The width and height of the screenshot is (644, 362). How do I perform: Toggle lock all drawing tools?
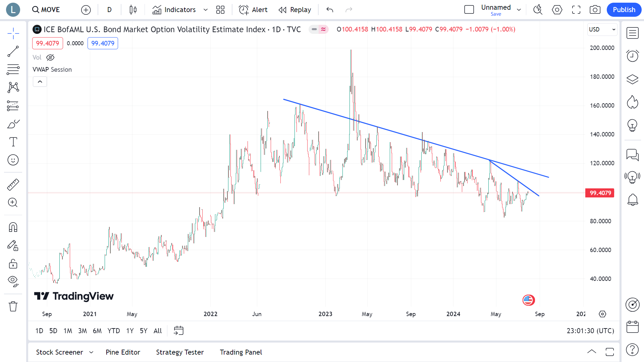point(13,264)
